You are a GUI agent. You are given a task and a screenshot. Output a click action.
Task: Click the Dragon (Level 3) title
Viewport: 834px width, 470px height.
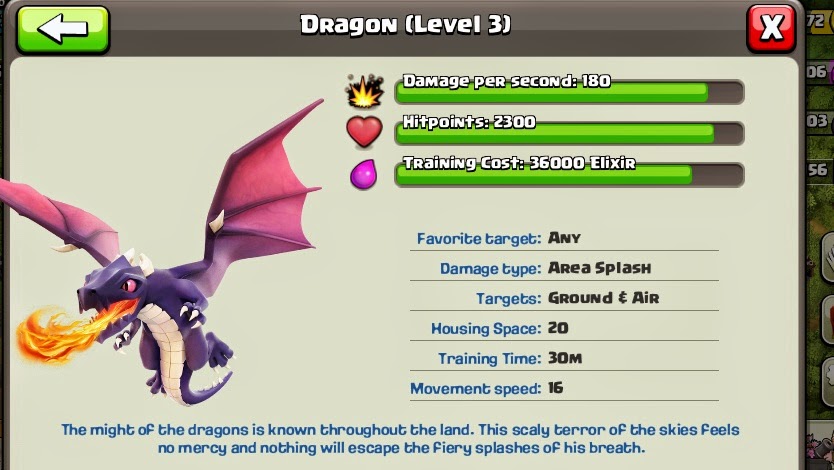[x=405, y=25]
